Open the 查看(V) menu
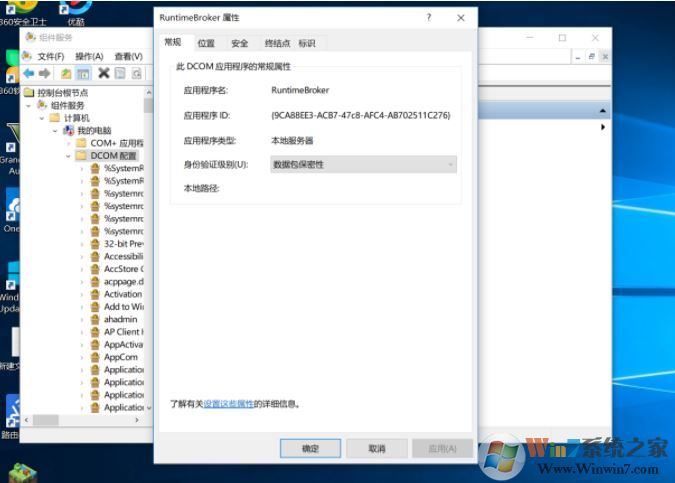 tap(128, 56)
